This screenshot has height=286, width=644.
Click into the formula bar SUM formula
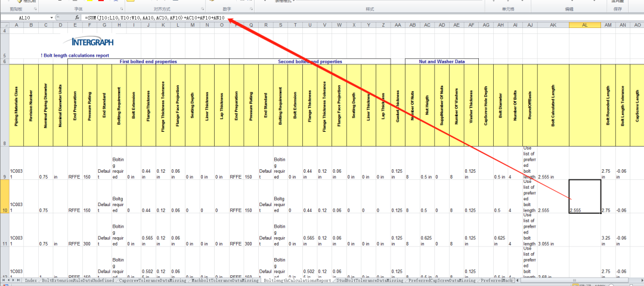point(154,18)
